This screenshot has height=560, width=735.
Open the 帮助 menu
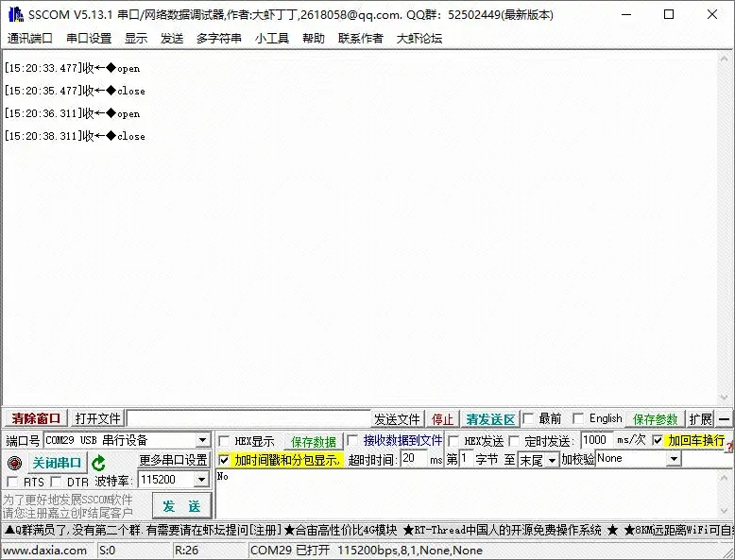point(314,38)
